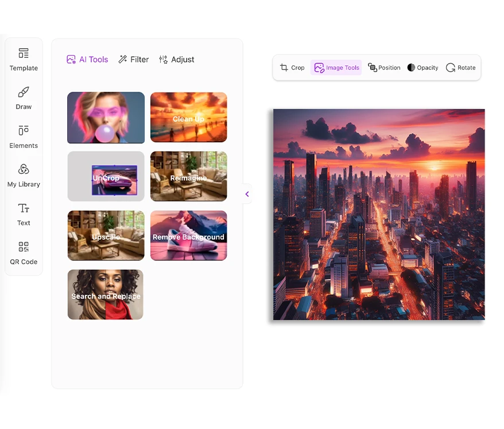
Task: Select the city skyline image on canvas
Action: (x=379, y=214)
